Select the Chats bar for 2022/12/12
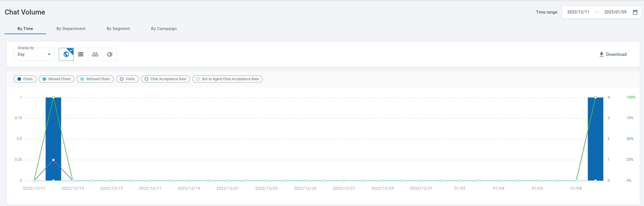The image size is (644, 206). 53,139
